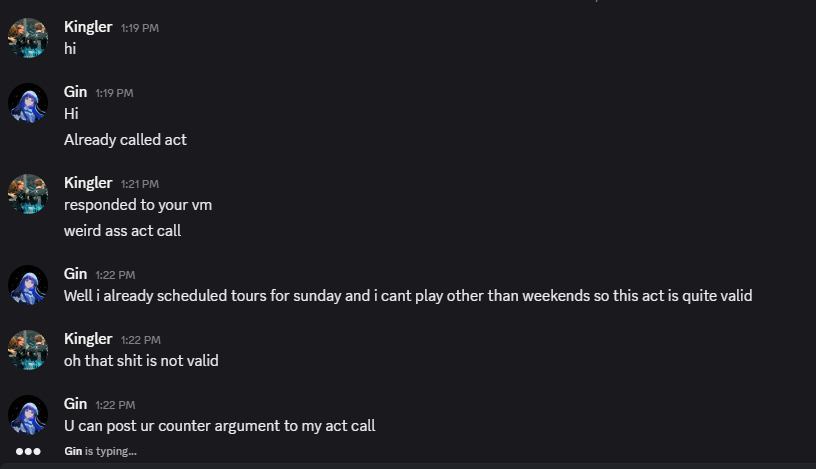The height and width of the screenshot is (469, 816).
Task: Click the Kingler username at 1:22 PM
Action: coord(88,339)
